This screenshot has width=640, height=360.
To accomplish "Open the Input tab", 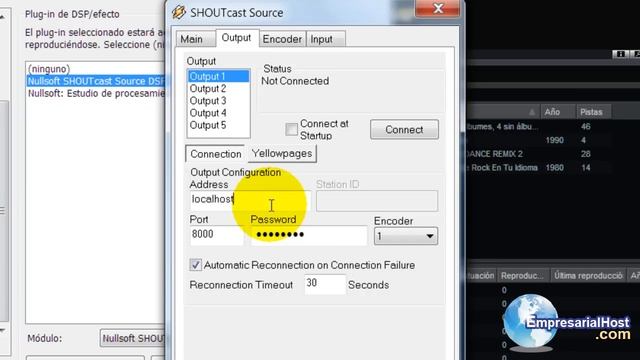I will pos(326,39).
